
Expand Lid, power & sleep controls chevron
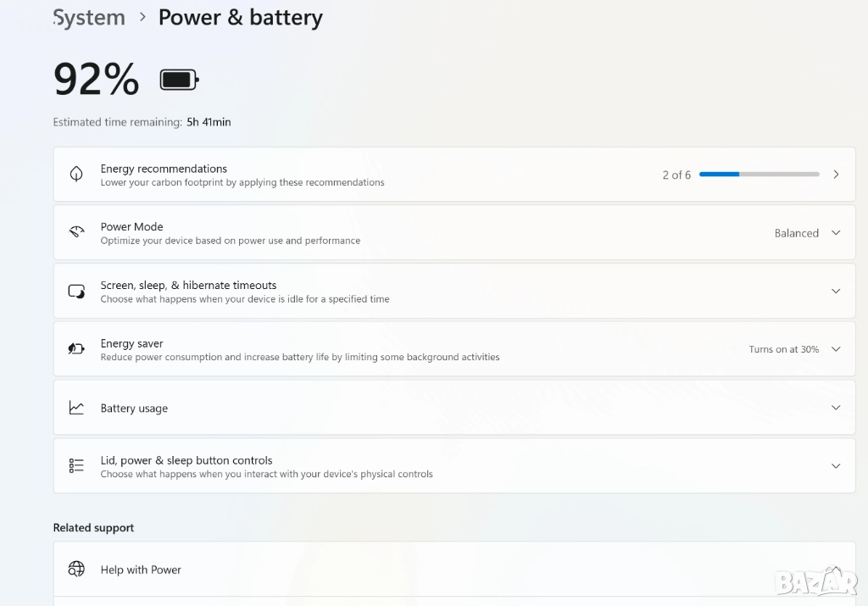[x=836, y=466]
